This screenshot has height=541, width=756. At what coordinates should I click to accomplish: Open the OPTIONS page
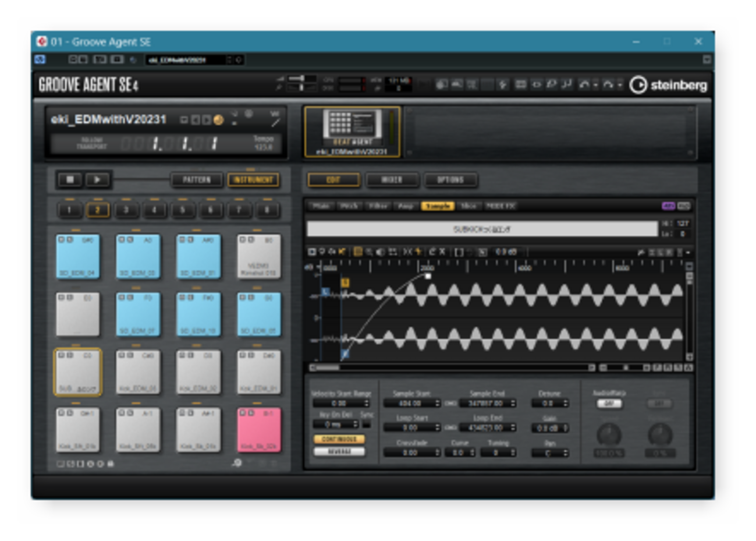click(450, 180)
